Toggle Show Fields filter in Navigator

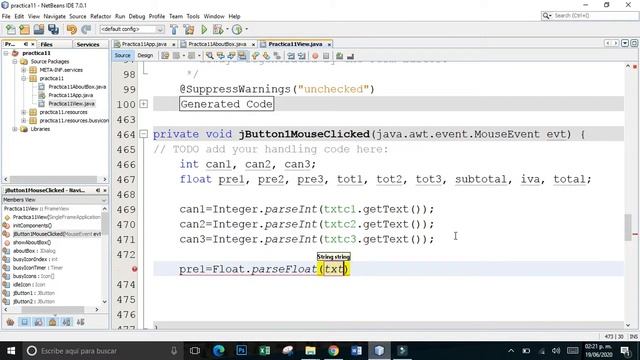click(24, 322)
